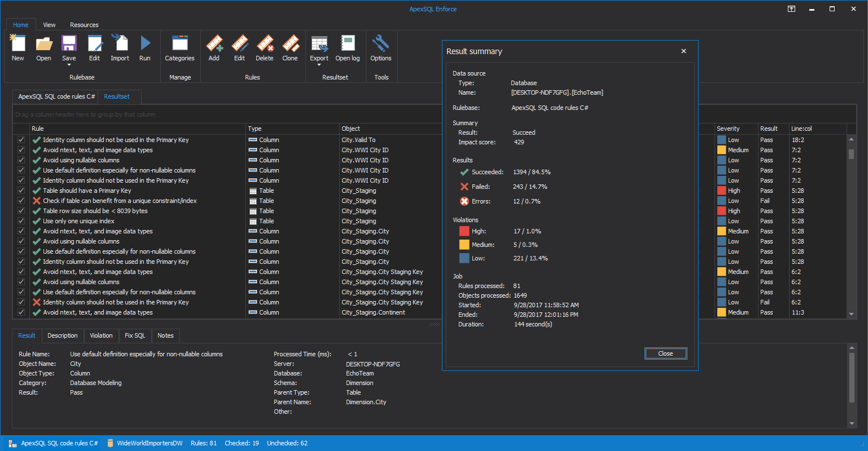Toggle checkbox on the City_Staging.Continent row
868x451 pixels.
coord(21,312)
